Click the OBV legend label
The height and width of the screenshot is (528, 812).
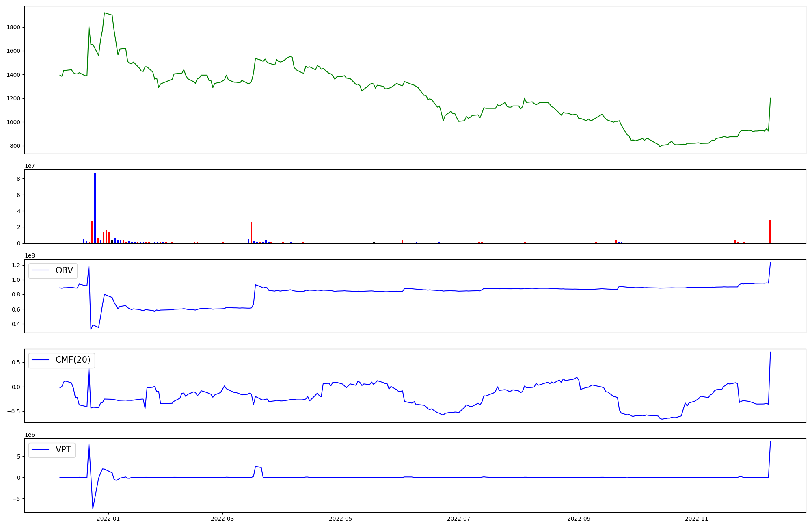pos(64,270)
